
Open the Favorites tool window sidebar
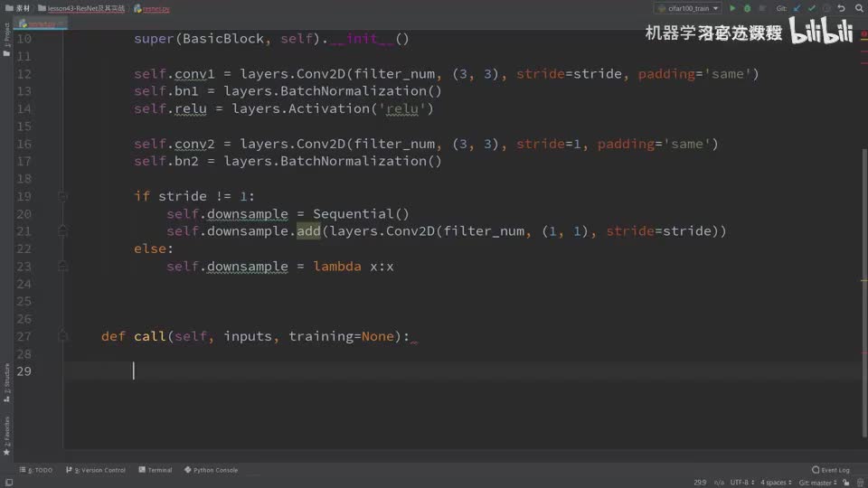[x=6, y=436]
